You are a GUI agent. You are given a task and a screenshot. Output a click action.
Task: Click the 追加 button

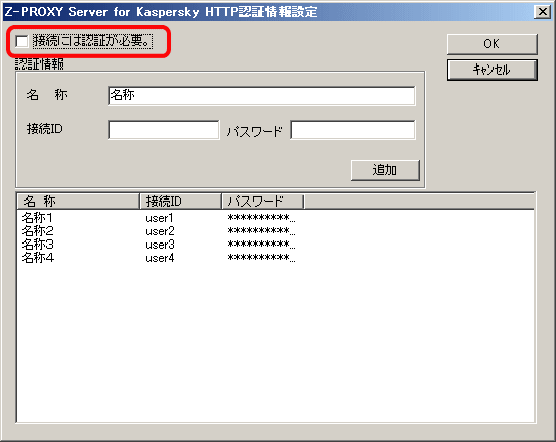click(x=385, y=170)
